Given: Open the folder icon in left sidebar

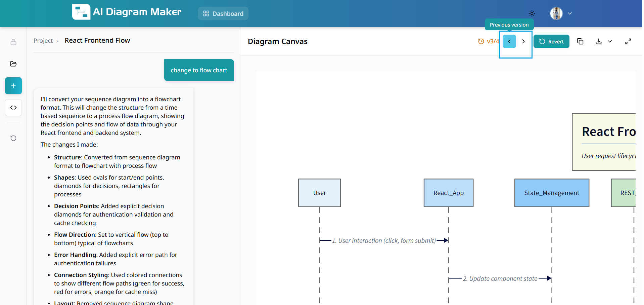Looking at the screenshot, I should point(13,64).
